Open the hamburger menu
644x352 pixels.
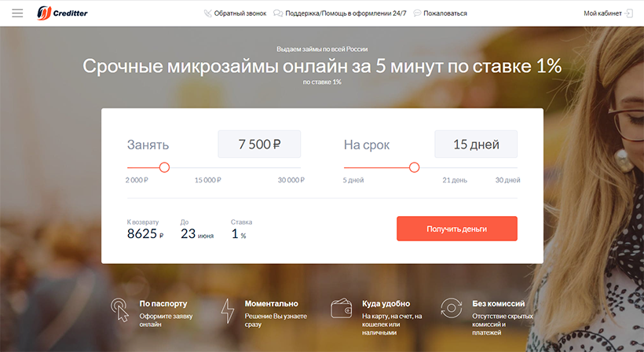[17, 13]
